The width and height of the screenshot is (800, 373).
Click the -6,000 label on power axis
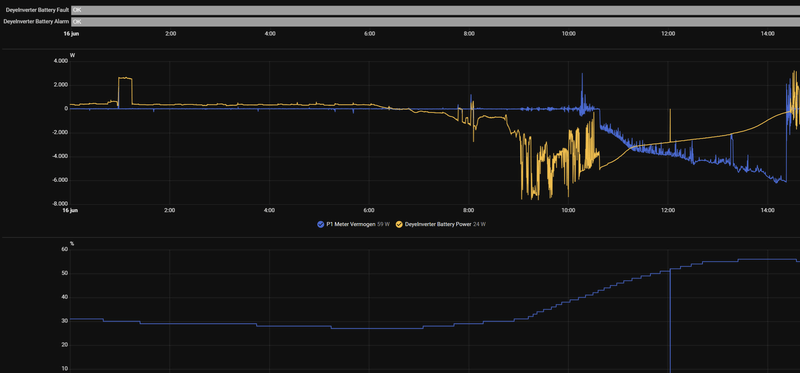click(x=59, y=181)
